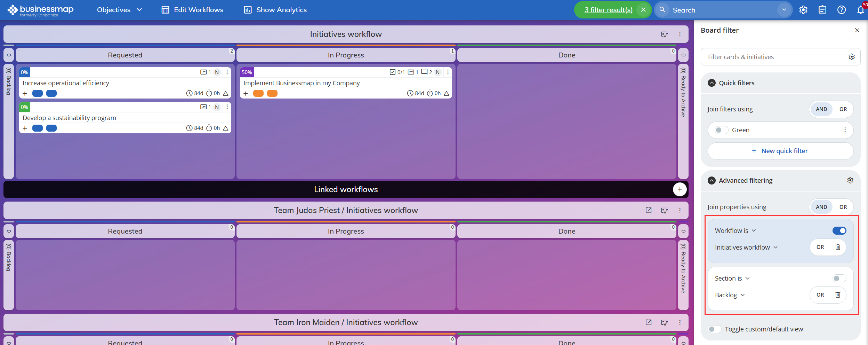Viewport: 868px width, 345px height.
Task: Click 50% progress badge on Implement Businessmap card
Action: [x=247, y=72]
